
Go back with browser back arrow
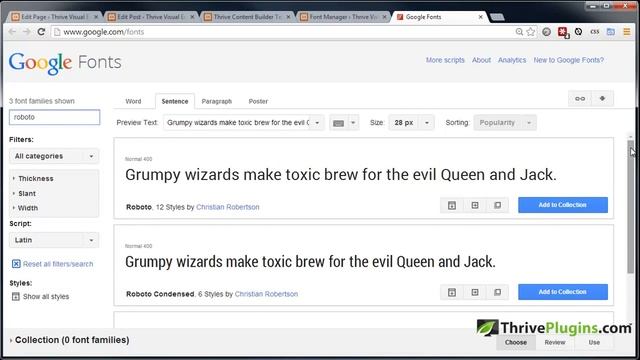[12, 32]
